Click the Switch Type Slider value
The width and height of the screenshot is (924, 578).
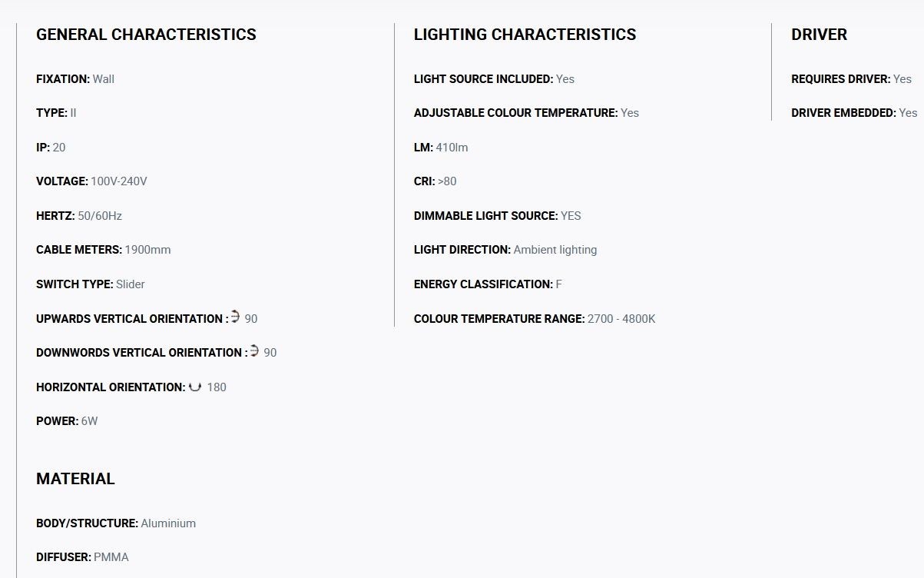131,284
